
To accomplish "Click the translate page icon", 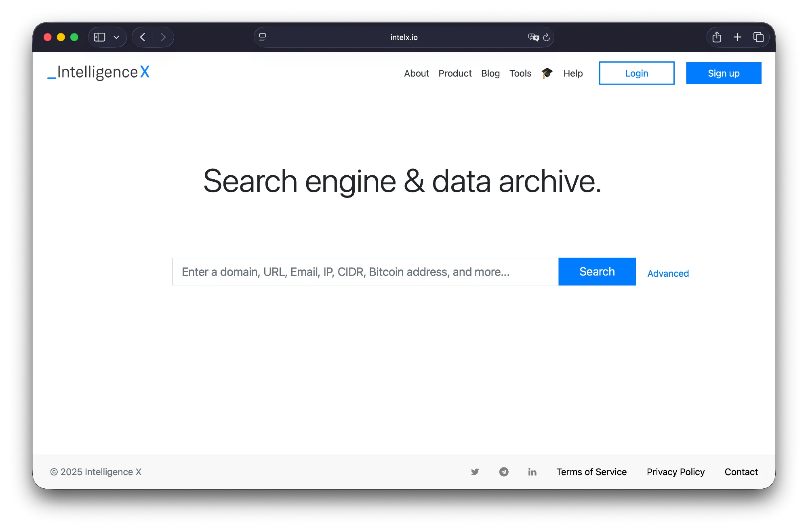I will click(533, 37).
